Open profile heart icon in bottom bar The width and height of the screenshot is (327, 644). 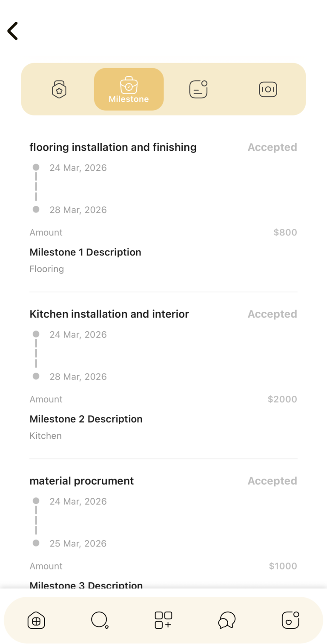pos(290,620)
